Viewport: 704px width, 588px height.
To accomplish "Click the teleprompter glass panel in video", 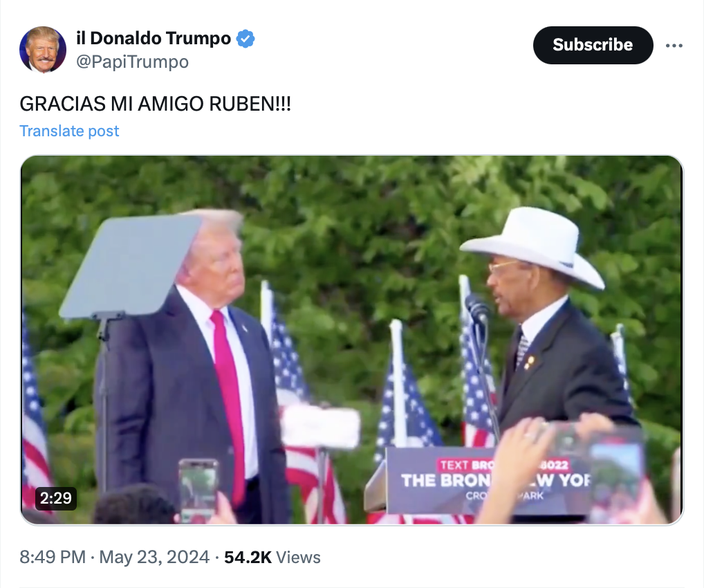I will click(x=131, y=266).
